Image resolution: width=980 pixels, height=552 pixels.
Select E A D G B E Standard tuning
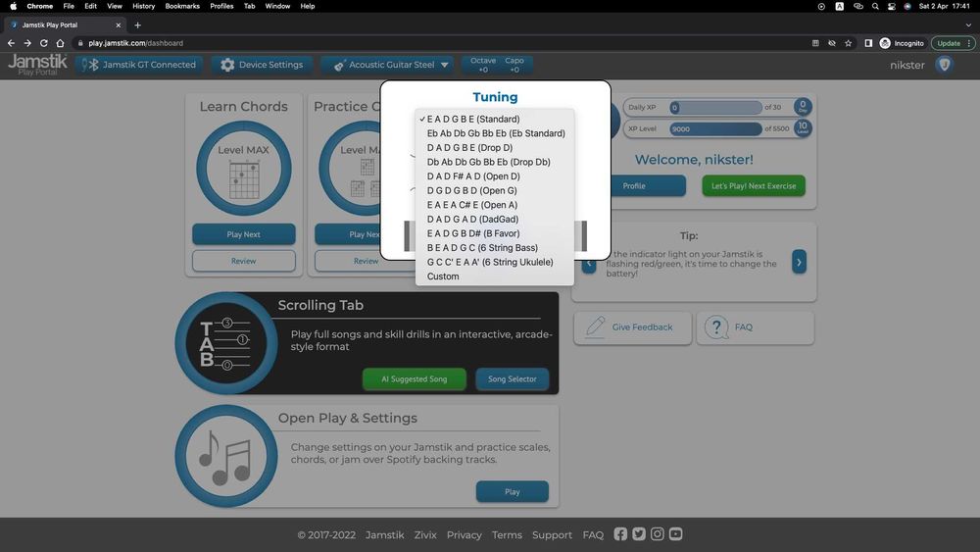tap(494, 119)
